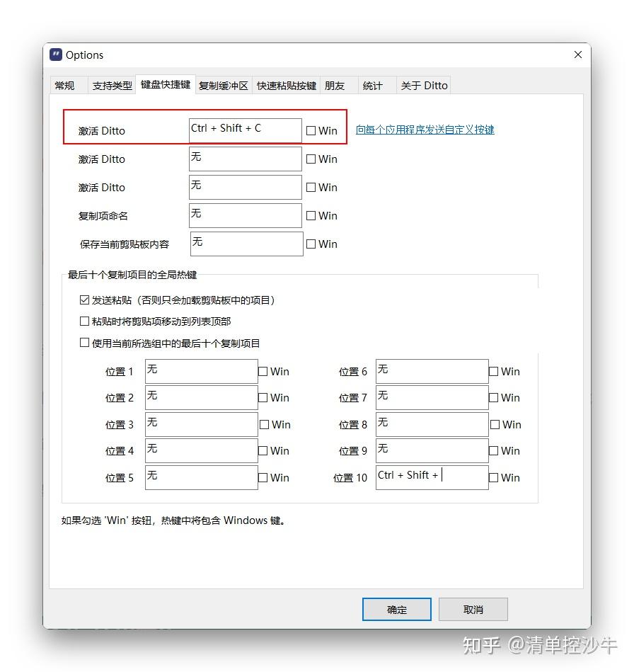Enable the Win box for 位置 3

[x=265, y=424]
